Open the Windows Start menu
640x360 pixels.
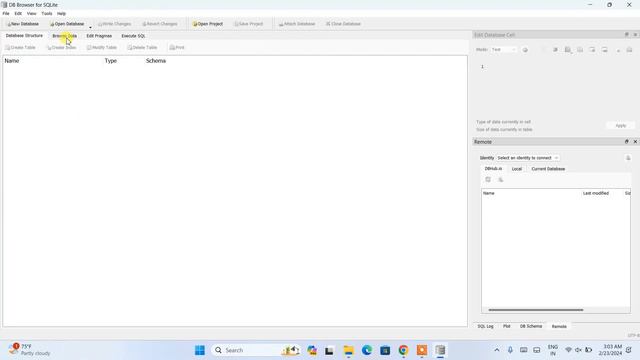200,350
